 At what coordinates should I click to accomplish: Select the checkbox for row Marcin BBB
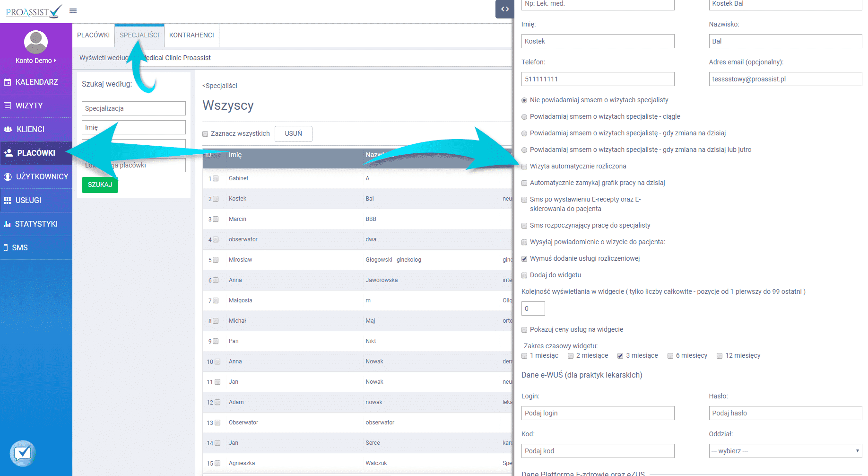(x=216, y=220)
